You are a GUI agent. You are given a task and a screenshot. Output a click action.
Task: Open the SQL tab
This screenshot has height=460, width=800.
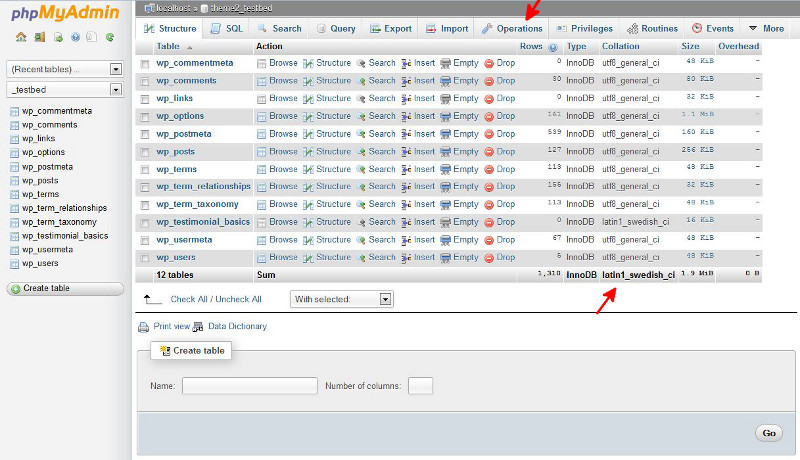(227, 29)
